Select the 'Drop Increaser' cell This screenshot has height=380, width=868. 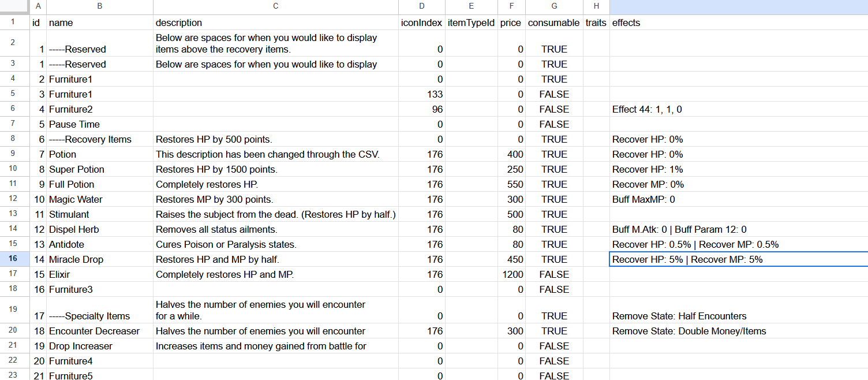100,346
